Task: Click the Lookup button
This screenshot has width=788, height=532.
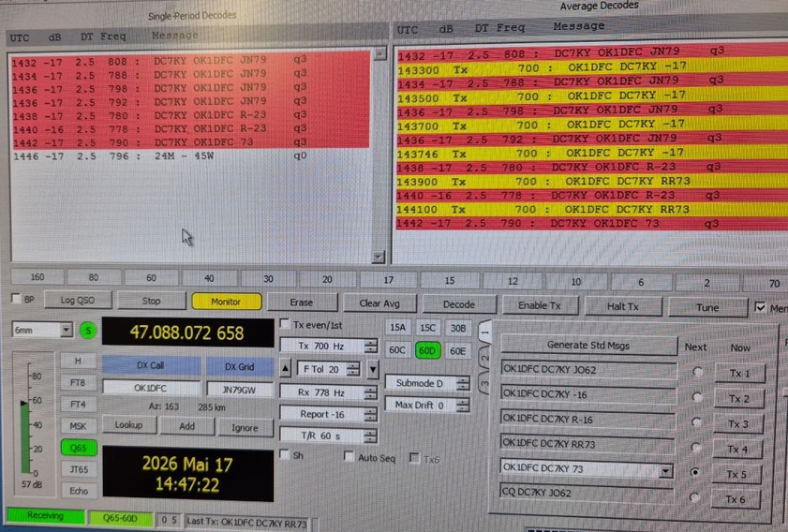Action: coord(128,425)
